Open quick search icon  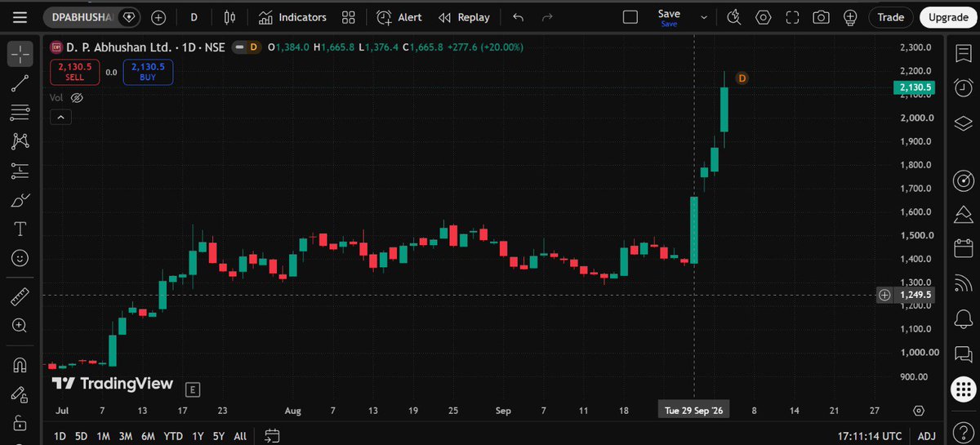click(x=733, y=17)
